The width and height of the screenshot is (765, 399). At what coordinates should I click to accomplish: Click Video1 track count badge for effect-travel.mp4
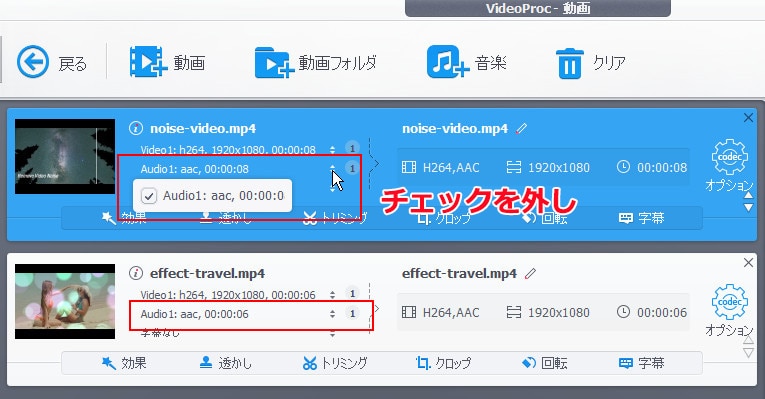pos(352,293)
